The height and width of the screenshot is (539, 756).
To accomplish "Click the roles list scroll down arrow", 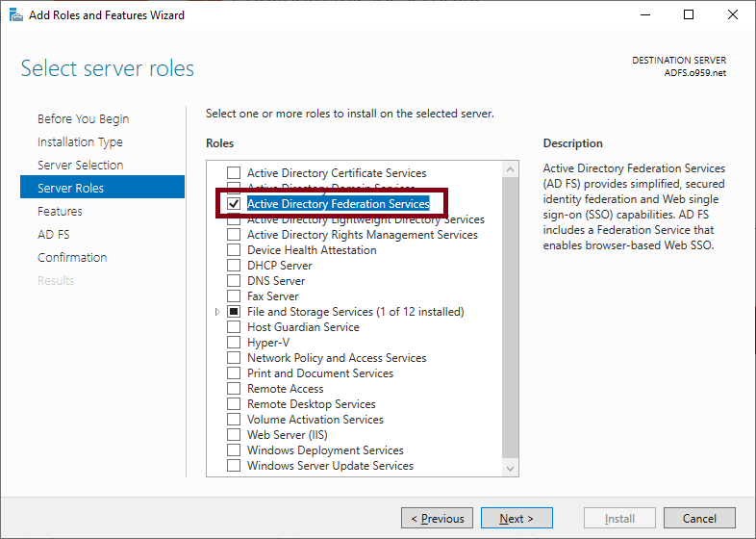I will [x=510, y=469].
